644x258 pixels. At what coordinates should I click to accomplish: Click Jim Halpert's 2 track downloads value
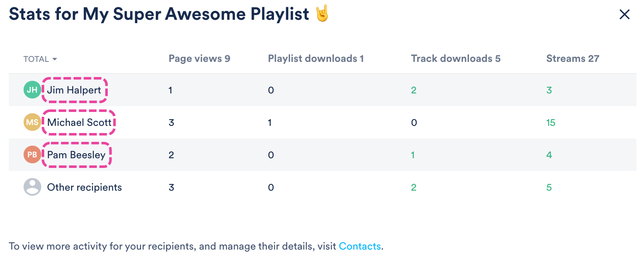(x=414, y=90)
